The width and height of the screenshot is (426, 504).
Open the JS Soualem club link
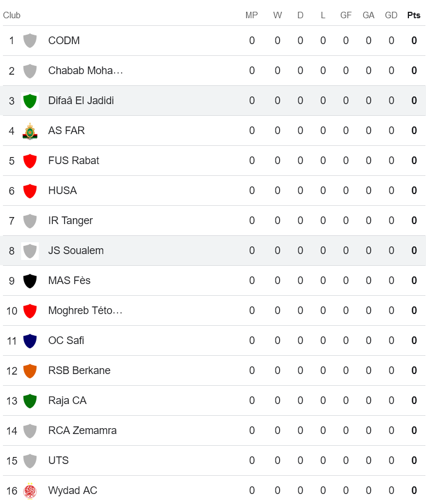coord(76,251)
